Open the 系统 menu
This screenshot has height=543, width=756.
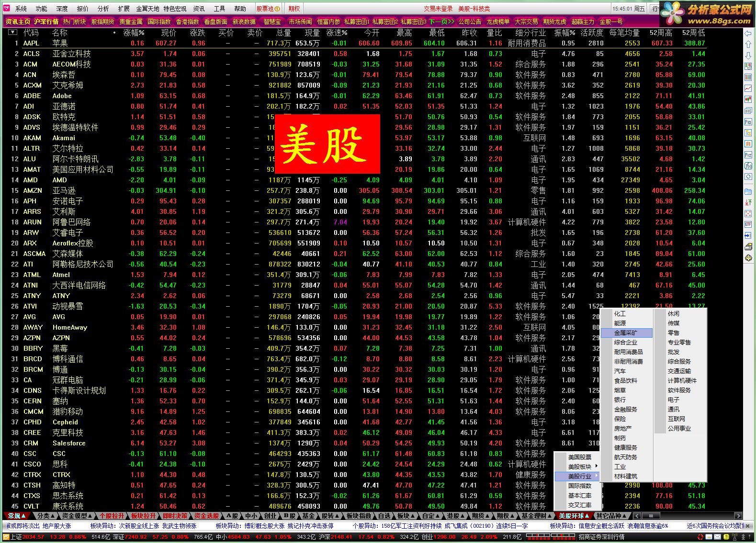(21, 9)
